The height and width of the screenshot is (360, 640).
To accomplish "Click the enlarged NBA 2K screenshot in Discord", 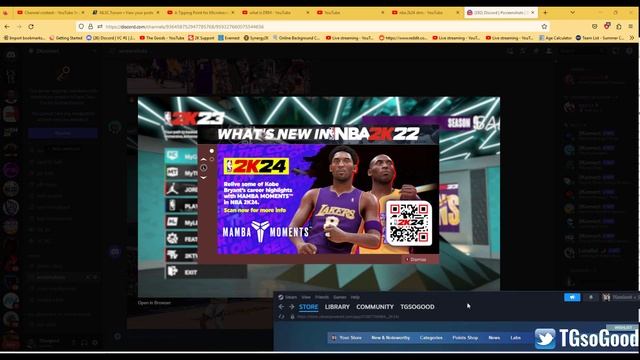I will tap(318, 197).
